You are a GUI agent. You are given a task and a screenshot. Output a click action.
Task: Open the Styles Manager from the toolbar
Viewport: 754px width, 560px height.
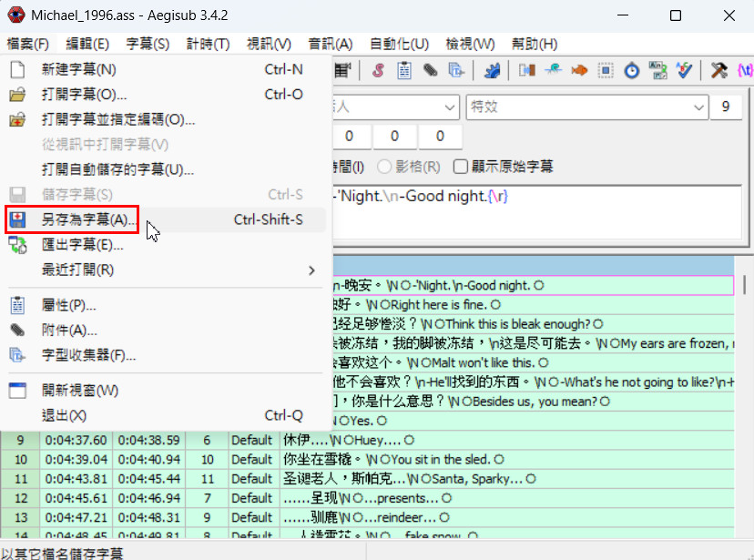[x=377, y=70]
